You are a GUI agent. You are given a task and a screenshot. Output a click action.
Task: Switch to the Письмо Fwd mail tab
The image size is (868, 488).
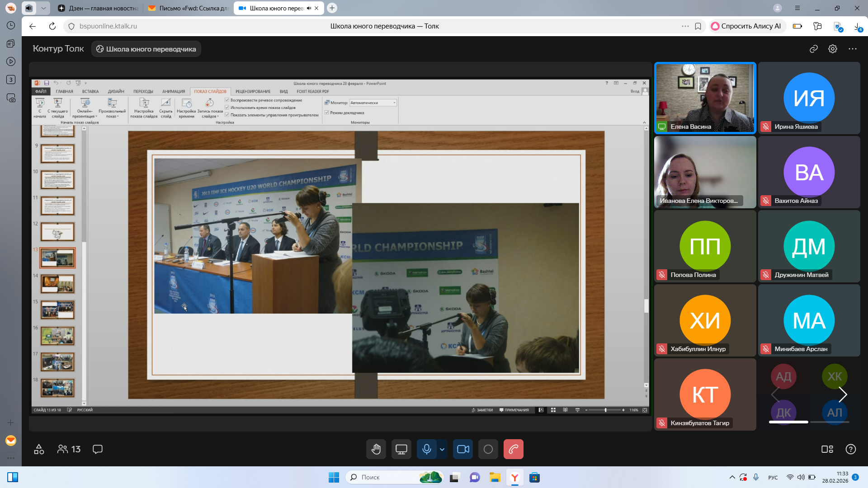[189, 8]
